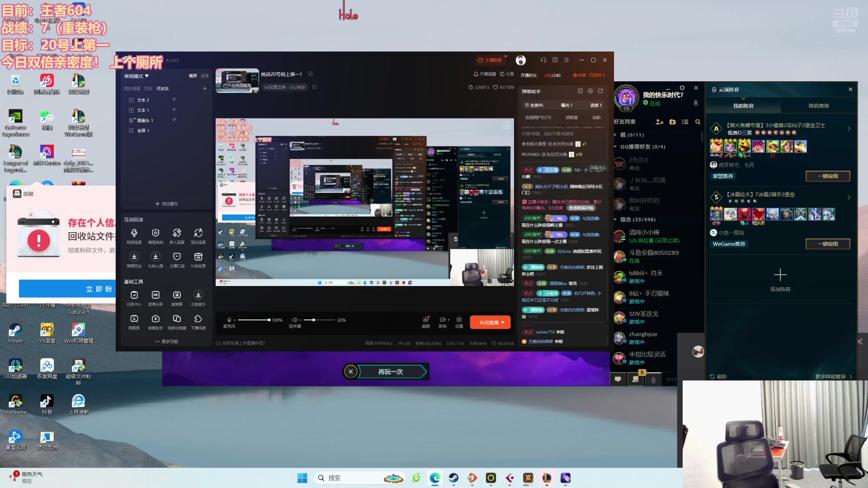Switch to 竖屏 portrait mode
Image resolution: width=868 pixels, height=488 pixels.
pyautogui.click(x=205, y=76)
